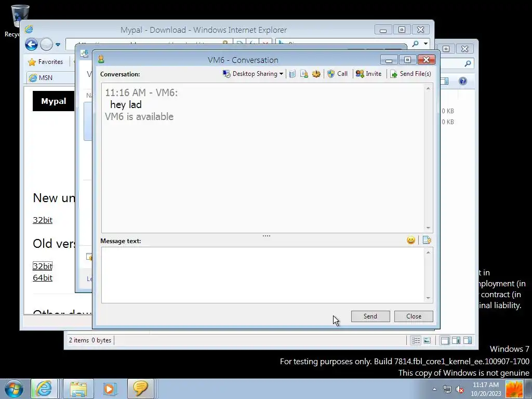Click the 'VM6 is available' status line
Image resolution: width=532 pixels, height=399 pixels.
click(x=139, y=117)
